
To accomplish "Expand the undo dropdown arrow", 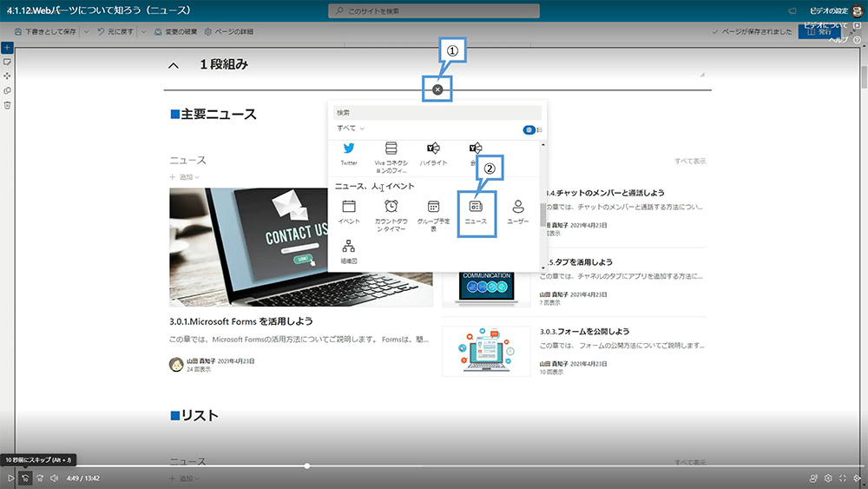I will click(143, 31).
